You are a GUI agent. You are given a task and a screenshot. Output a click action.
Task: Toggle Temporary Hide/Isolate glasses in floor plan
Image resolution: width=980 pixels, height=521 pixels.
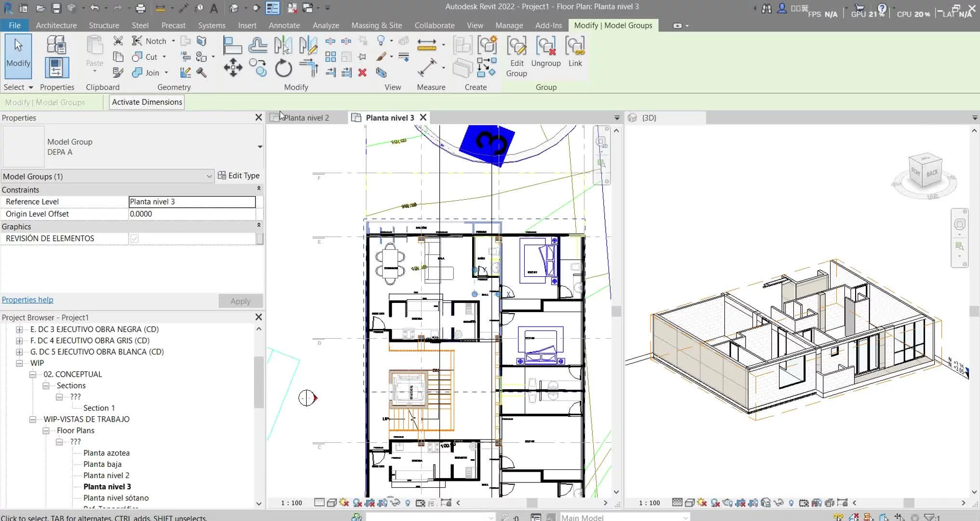pos(395,503)
